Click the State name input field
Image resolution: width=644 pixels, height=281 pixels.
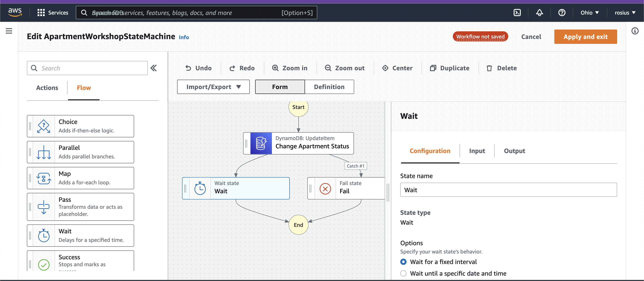tap(508, 190)
